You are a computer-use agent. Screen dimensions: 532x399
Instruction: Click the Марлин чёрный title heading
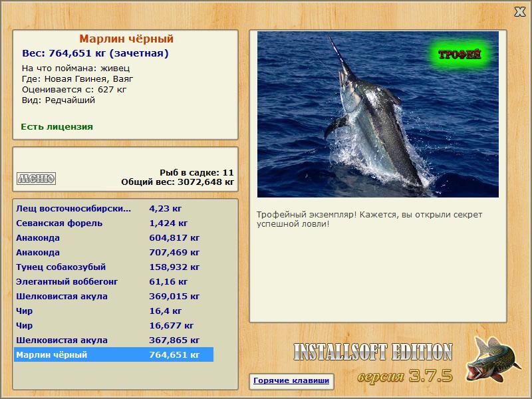click(x=126, y=39)
